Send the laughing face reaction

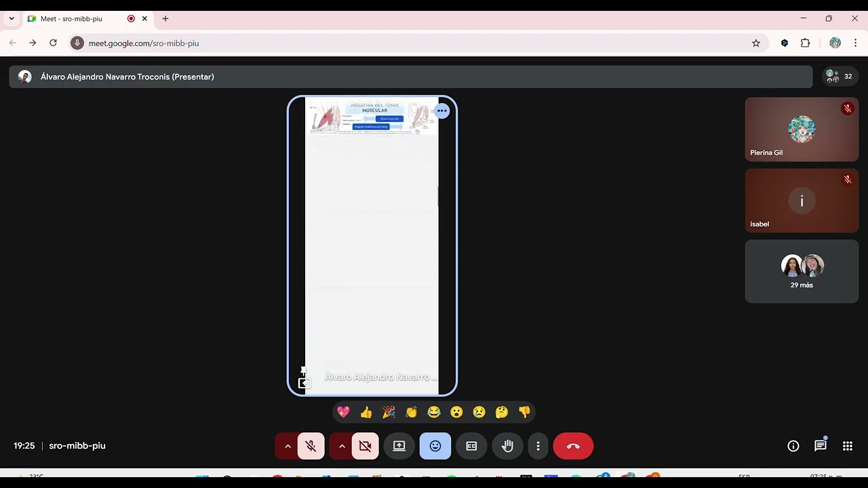(x=434, y=412)
